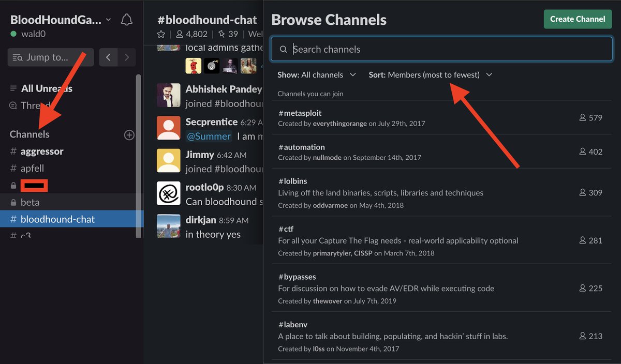Click Abhishek Pandey's avatar
Viewport: 621px width, 364px height.
click(168, 95)
